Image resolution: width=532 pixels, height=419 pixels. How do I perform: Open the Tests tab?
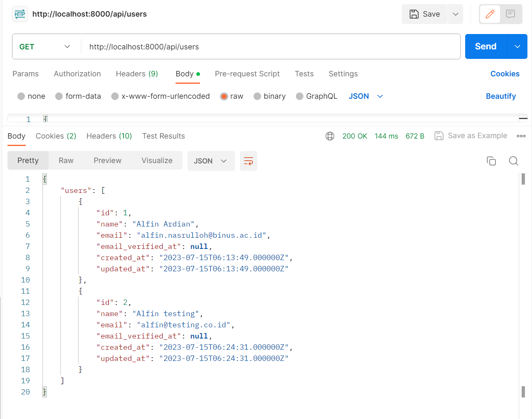click(x=304, y=74)
